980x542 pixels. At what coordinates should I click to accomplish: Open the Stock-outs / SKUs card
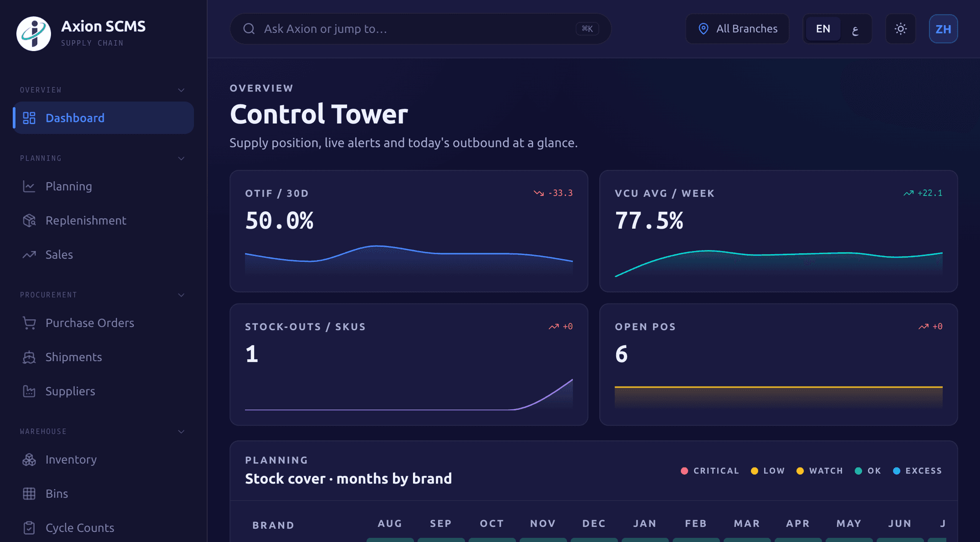pos(409,364)
